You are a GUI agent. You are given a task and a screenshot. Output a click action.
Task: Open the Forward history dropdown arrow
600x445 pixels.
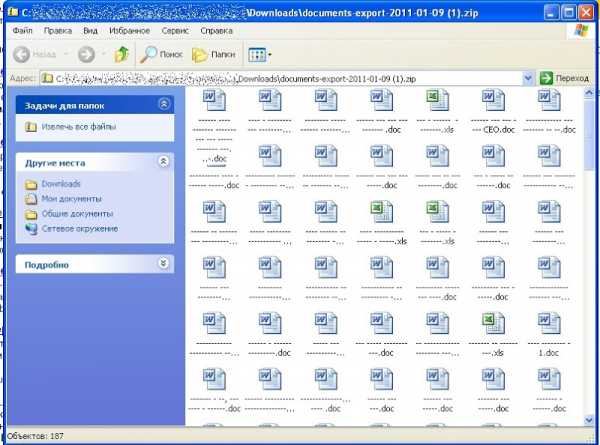[103, 54]
